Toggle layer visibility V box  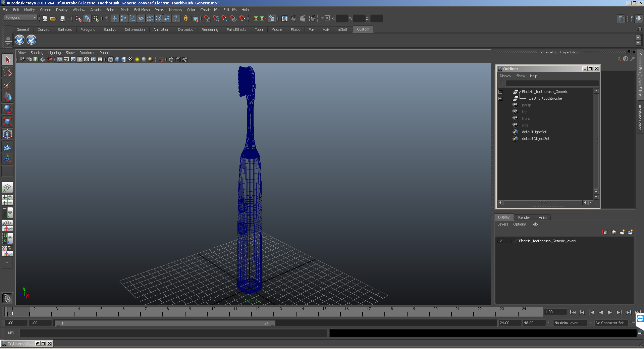500,241
